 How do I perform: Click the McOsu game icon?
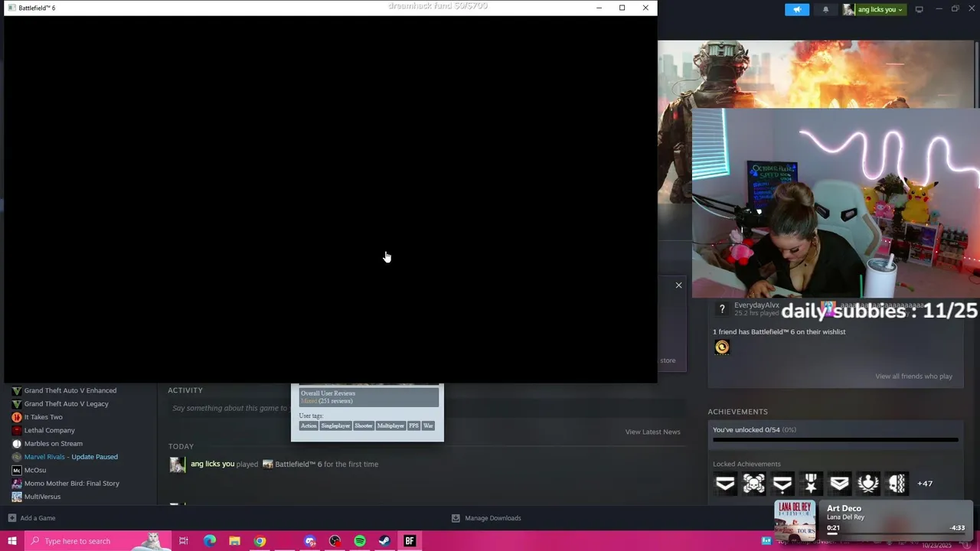tap(17, 470)
